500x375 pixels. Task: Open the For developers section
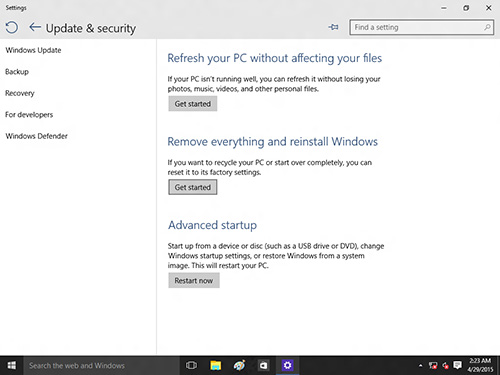click(29, 115)
